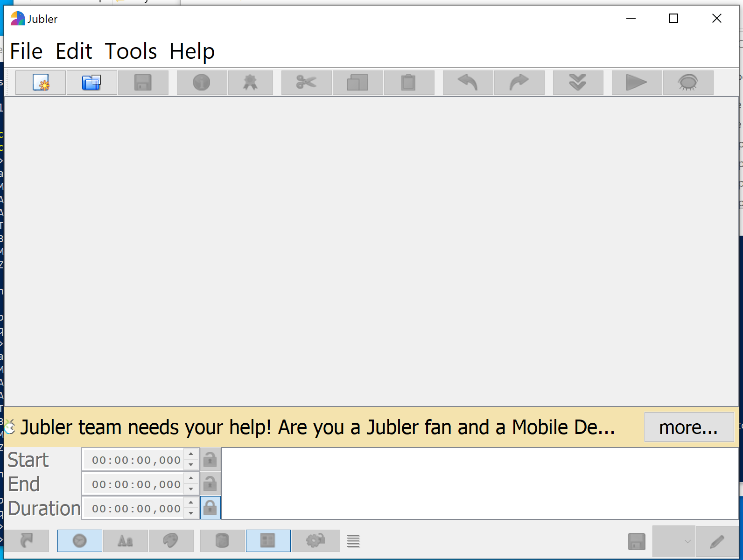Toggle the lock beside the End time
This screenshot has height=560, width=743.
[210, 484]
